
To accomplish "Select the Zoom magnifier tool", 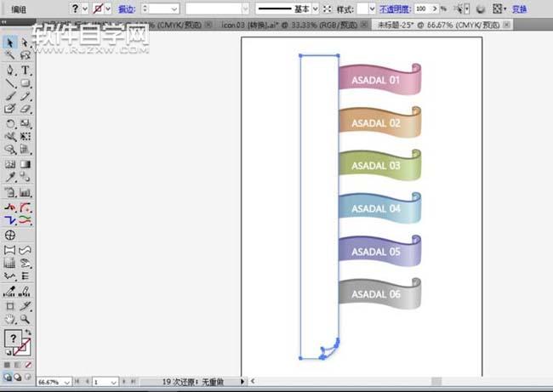I will tap(26, 319).
